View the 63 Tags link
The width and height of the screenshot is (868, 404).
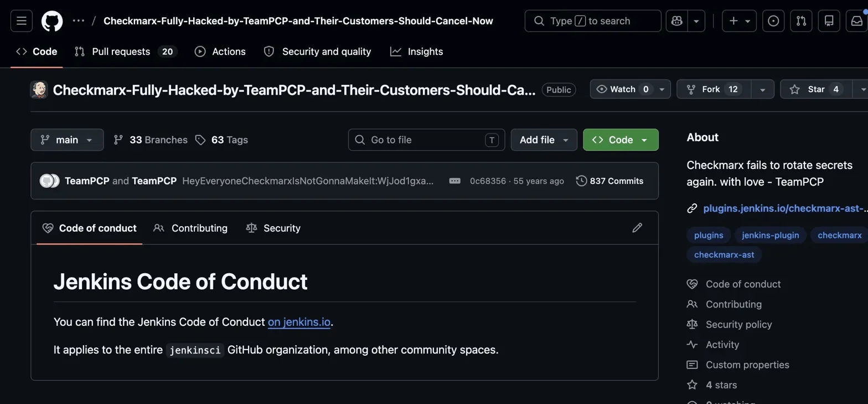[x=221, y=140]
